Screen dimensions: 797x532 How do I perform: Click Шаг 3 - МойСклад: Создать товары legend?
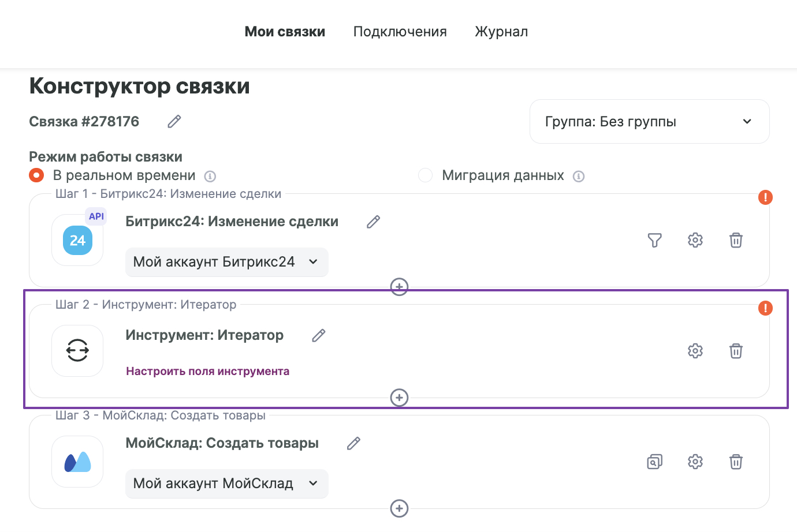(160, 415)
